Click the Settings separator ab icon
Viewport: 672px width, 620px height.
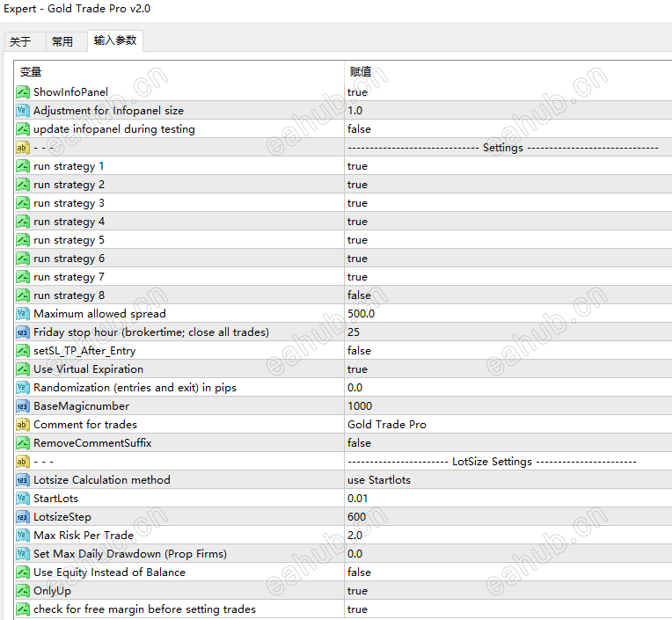click(x=23, y=148)
